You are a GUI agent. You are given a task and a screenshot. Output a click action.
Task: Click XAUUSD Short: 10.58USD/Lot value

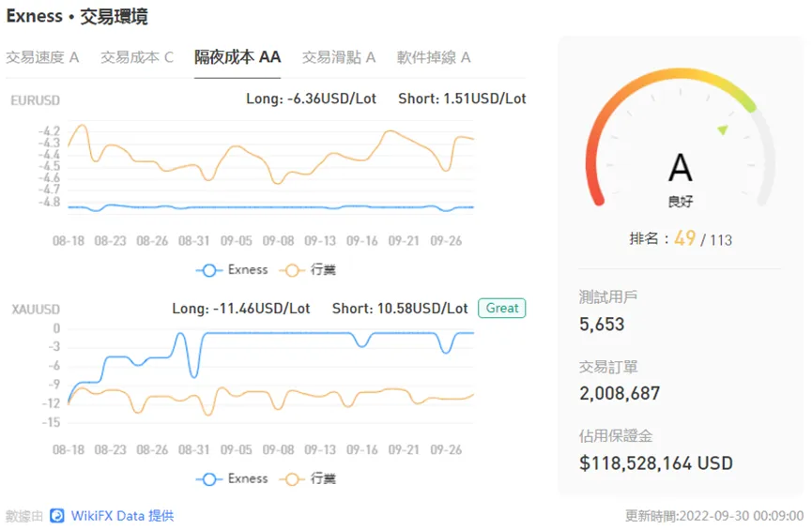[x=400, y=309]
